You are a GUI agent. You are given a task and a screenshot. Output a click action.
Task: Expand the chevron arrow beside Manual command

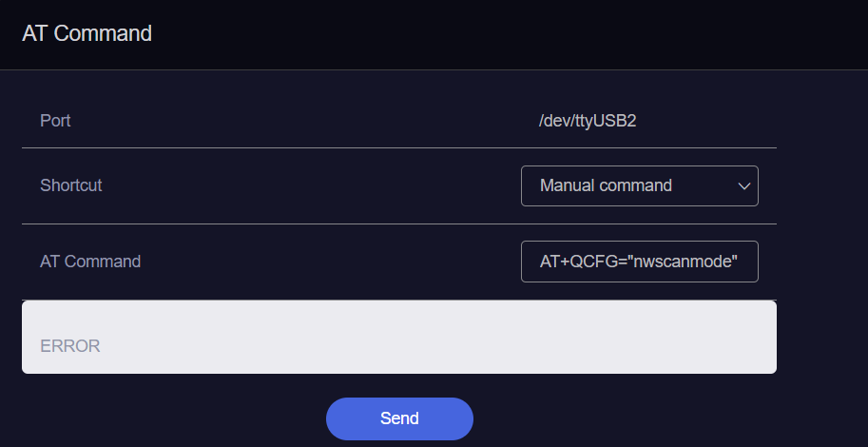tap(744, 186)
